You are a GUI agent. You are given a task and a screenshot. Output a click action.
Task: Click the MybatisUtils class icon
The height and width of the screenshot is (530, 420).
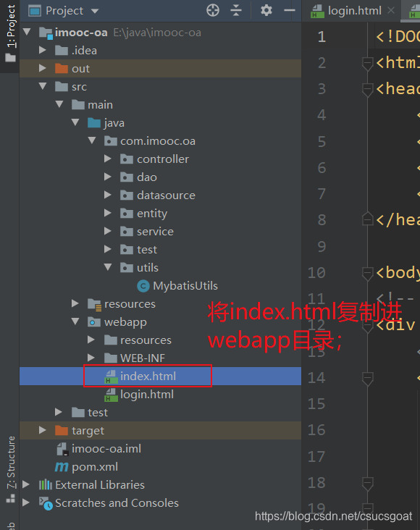point(143,286)
